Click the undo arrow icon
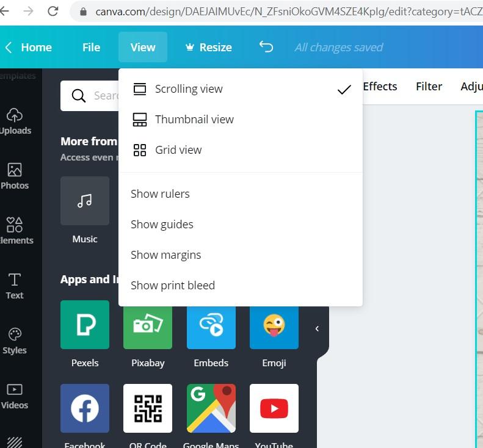 click(266, 47)
